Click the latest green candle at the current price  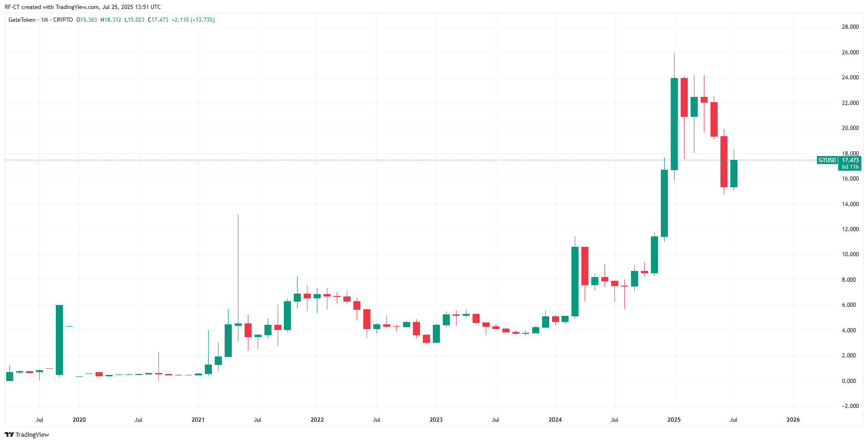click(734, 174)
